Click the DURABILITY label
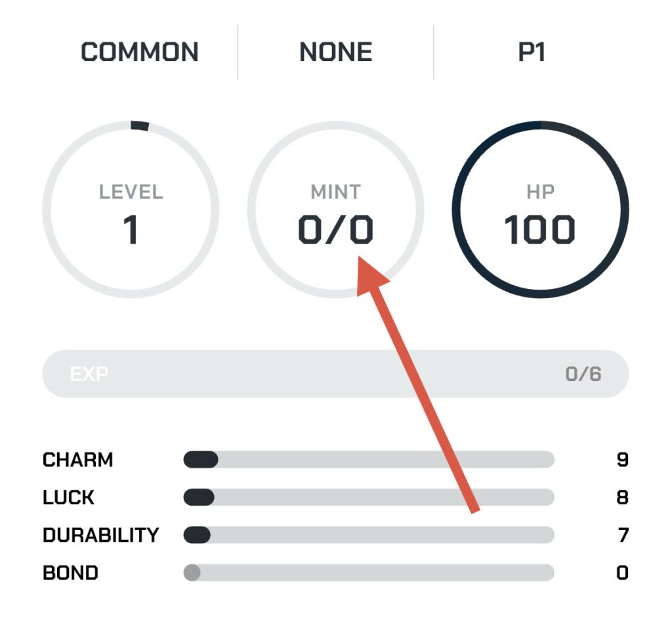672x618 pixels. 100,535
